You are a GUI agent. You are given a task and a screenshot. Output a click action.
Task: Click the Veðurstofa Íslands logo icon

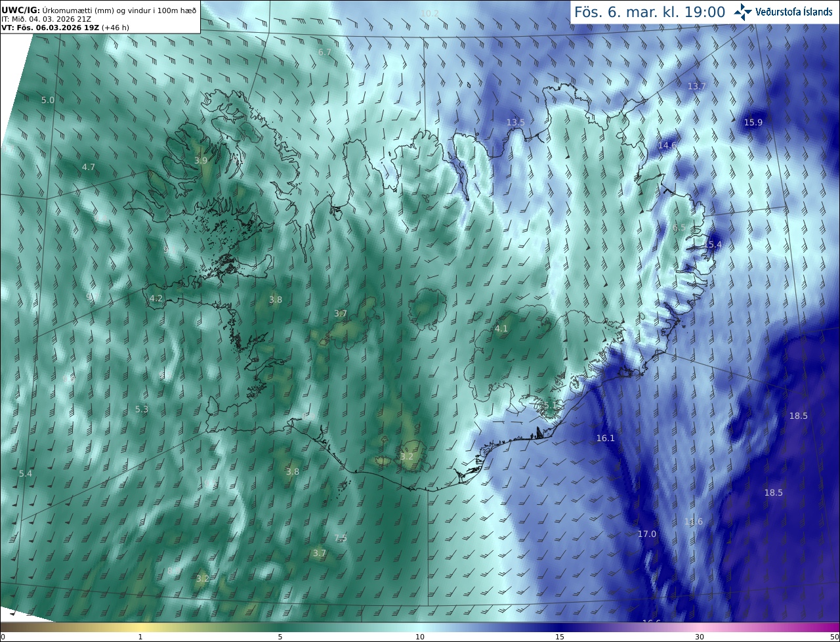[x=743, y=12]
